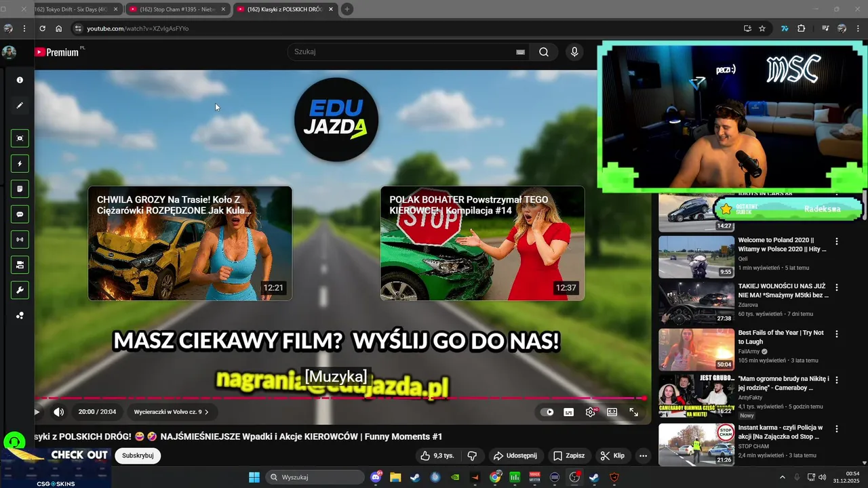Image resolution: width=868 pixels, height=488 pixels.
Task: Click the Subskrybuj subscribe button
Action: (138, 455)
